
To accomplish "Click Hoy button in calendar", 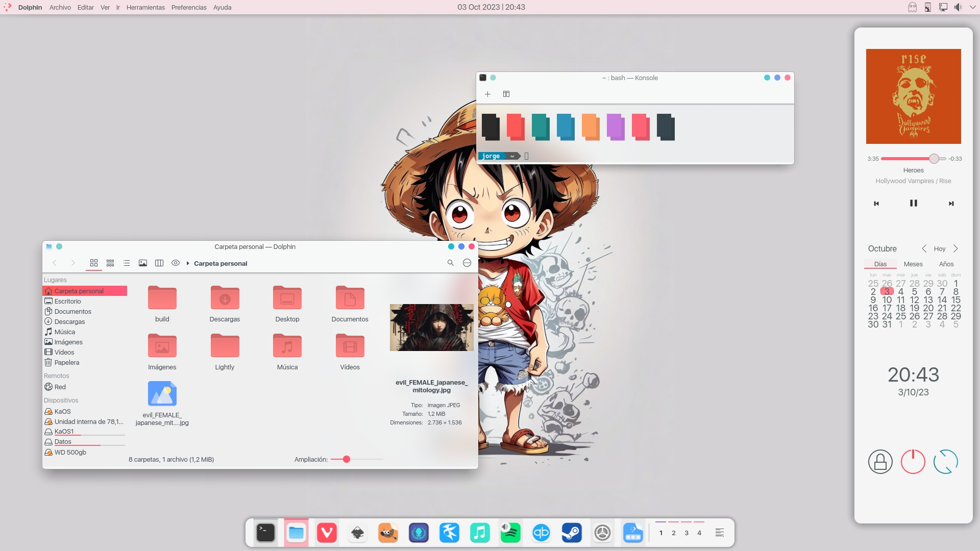I will [x=940, y=249].
